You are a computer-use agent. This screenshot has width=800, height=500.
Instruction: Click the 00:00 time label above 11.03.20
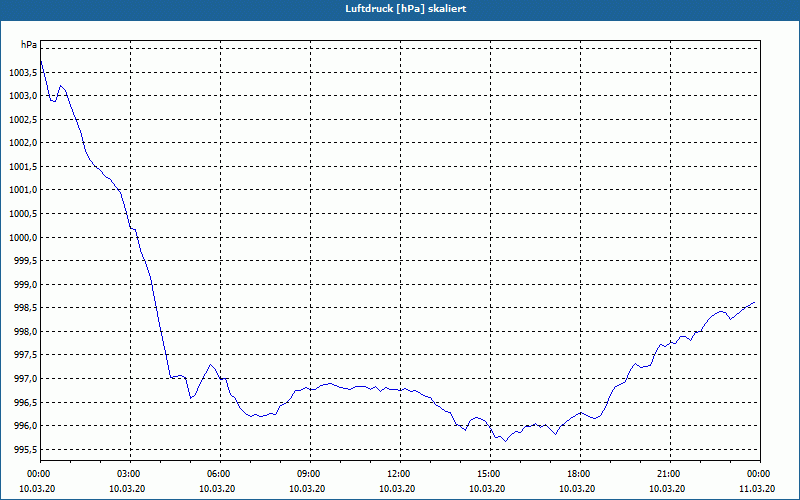point(760,473)
